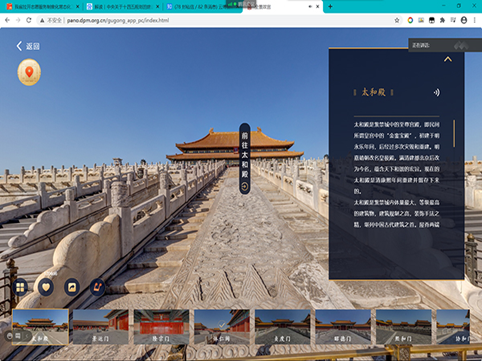Screen dimensions: 482x361
Task: Open the Chrome profile avatar
Action: tap(464, 20)
